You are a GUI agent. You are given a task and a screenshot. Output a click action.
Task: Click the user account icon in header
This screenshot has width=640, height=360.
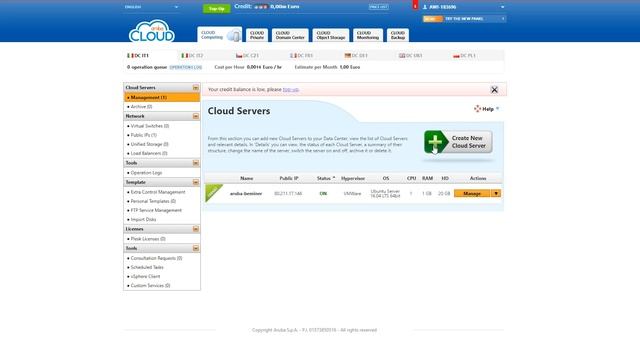click(425, 7)
